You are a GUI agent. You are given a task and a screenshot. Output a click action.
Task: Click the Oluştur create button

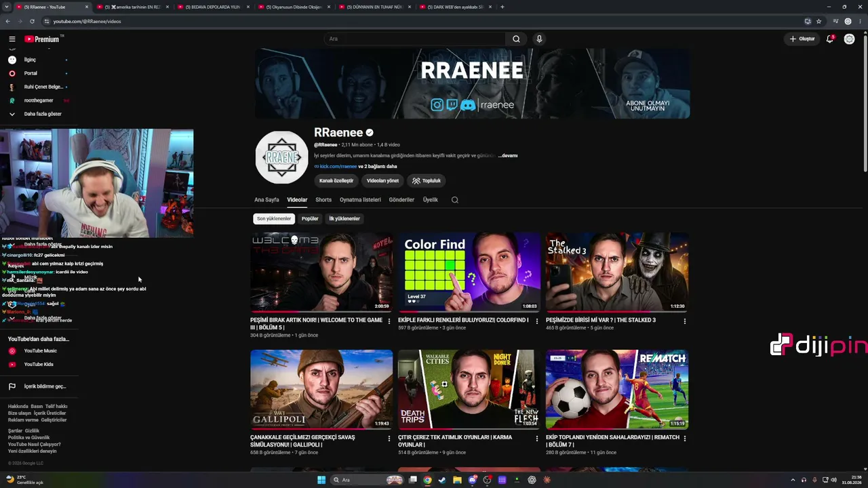tap(802, 39)
